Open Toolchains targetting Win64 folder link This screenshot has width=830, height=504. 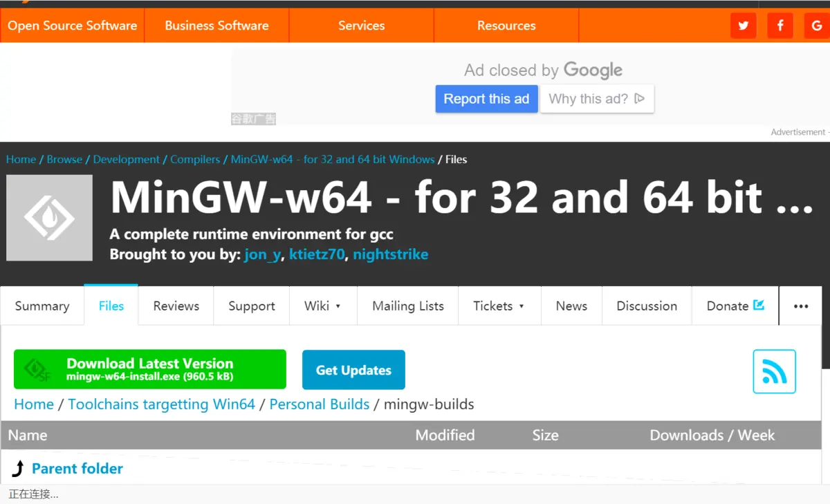coord(162,404)
